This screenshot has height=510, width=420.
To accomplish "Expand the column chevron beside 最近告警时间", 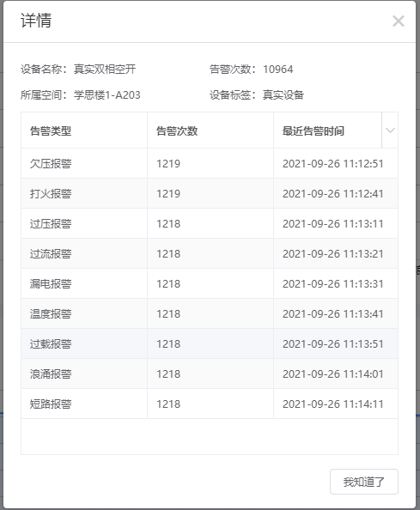I will [x=390, y=131].
